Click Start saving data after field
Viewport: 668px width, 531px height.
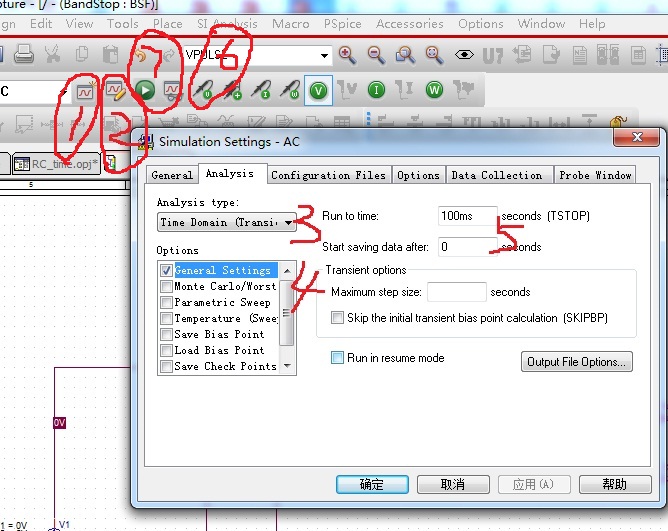click(468, 247)
